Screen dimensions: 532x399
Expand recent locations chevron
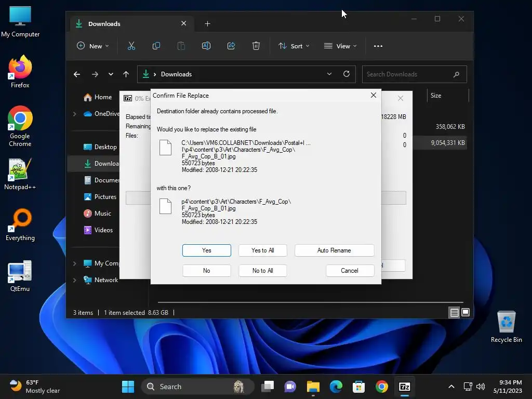point(111,74)
